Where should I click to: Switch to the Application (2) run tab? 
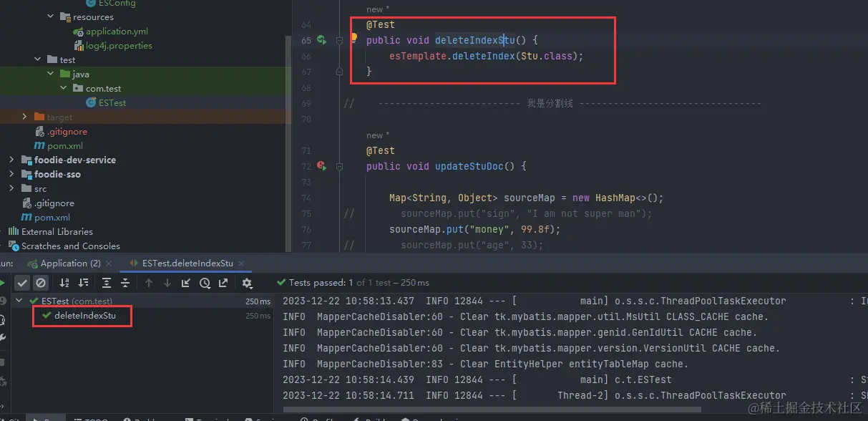[x=70, y=263]
